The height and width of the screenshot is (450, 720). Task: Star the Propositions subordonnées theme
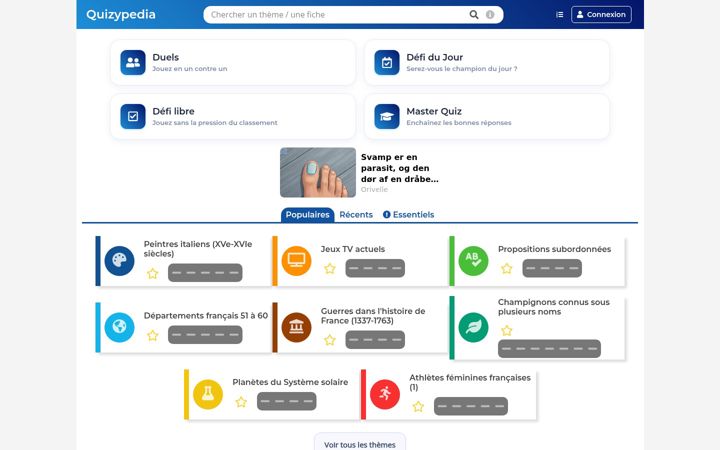[506, 269]
